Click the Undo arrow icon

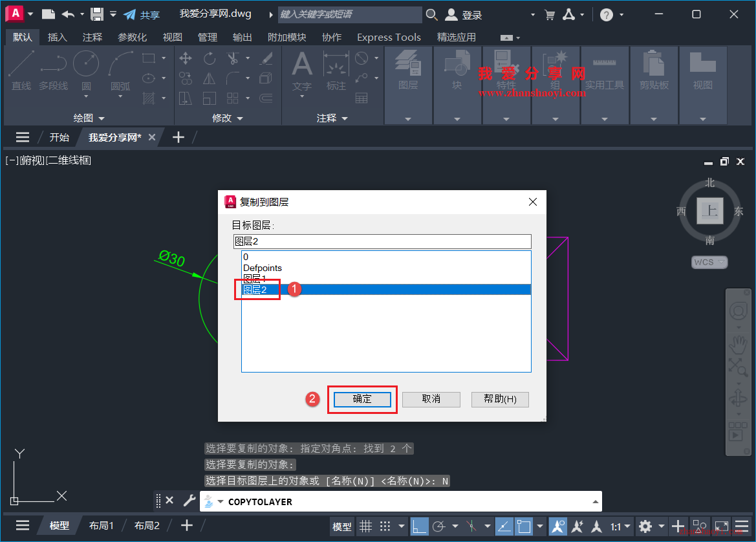click(69, 14)
